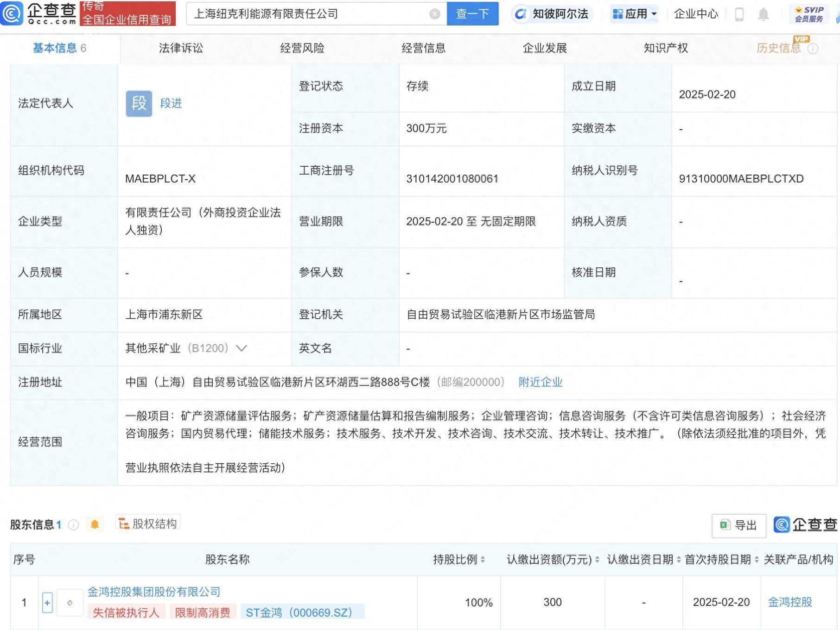
Task: Open the 应用 dropdown arrow
Action: [x=653, y=14]
